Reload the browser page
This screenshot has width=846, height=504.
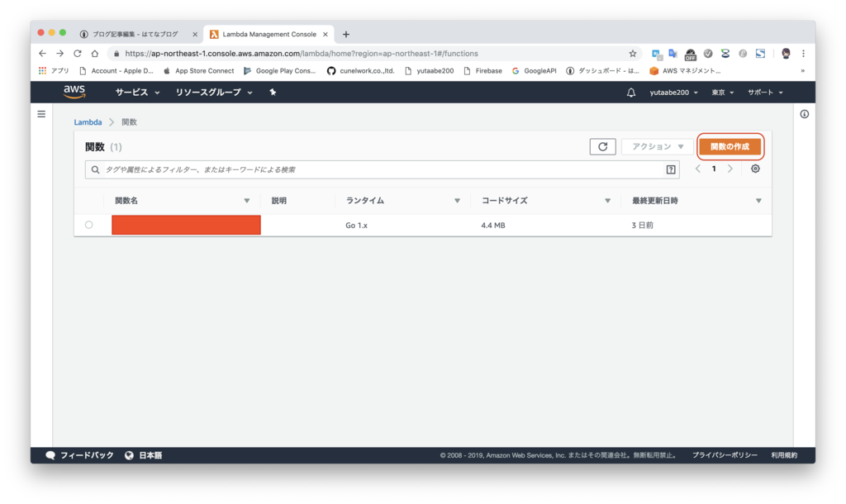(77, 54)
